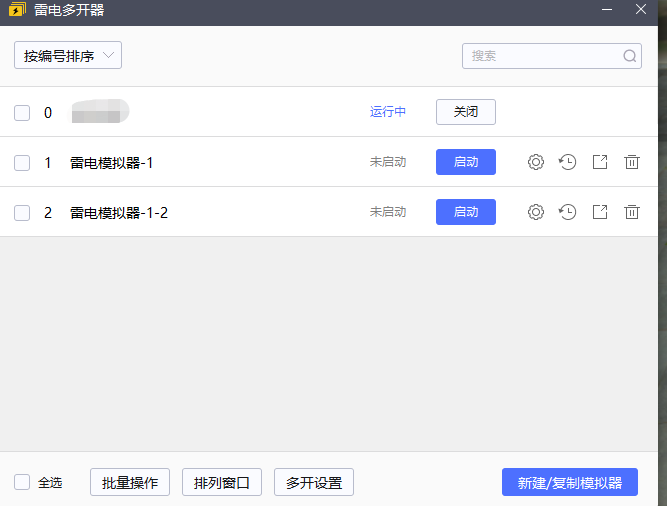Delete 雷电模拟器-1-2 using trash icon

tap(632, 212)
